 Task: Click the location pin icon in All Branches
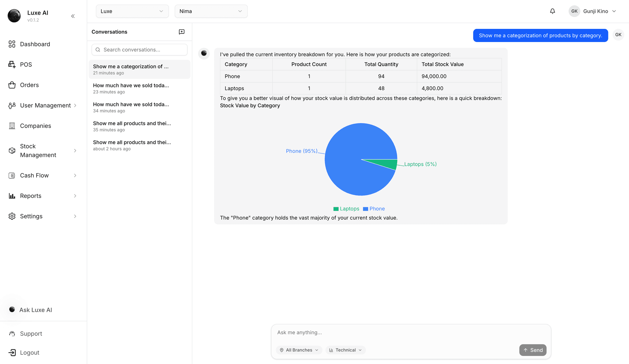pos(282,350)
